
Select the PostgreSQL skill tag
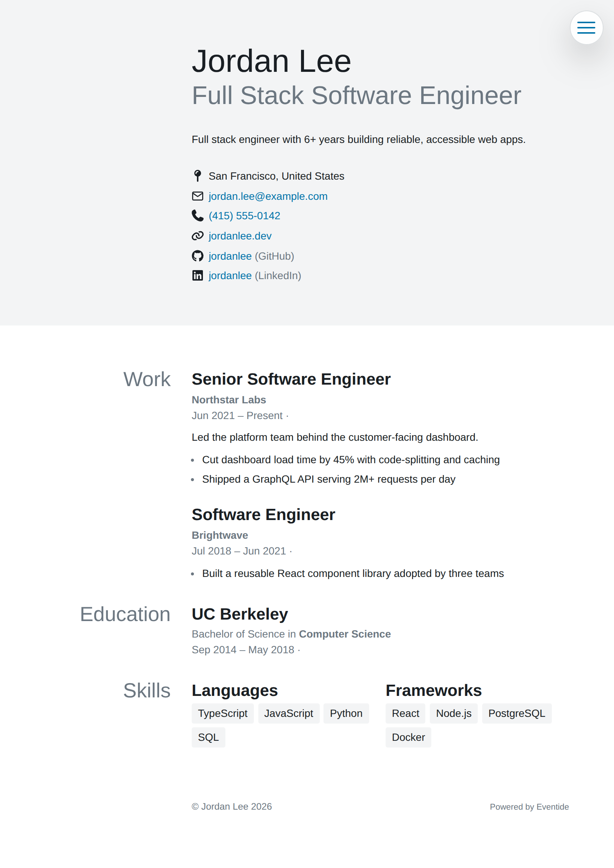(x=516, y=713)
